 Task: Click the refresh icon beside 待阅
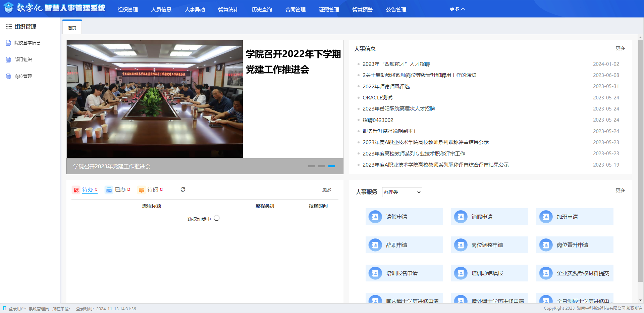coord(183,189)
